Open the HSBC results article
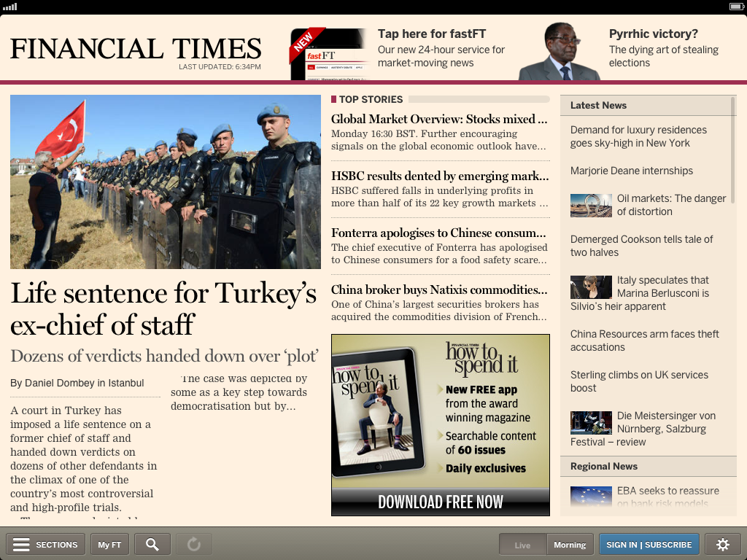This screenshot has width=747, height=560. (x=438, y=176)
